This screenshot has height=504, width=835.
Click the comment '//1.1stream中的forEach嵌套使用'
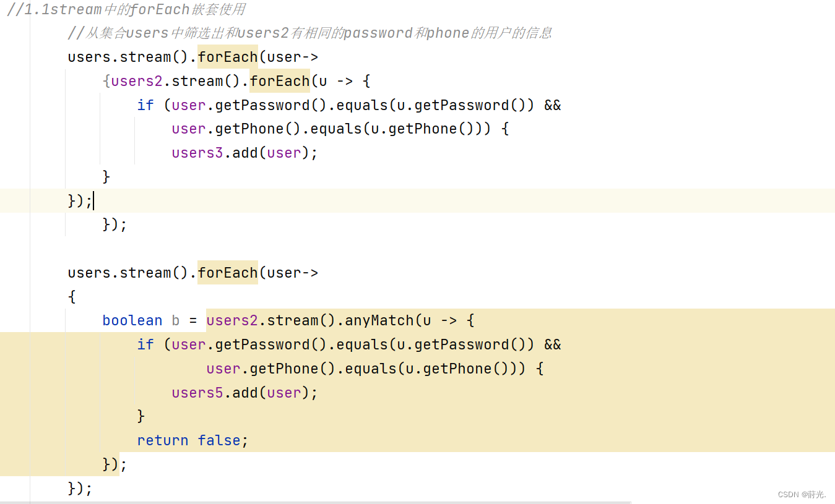point(126,9)
